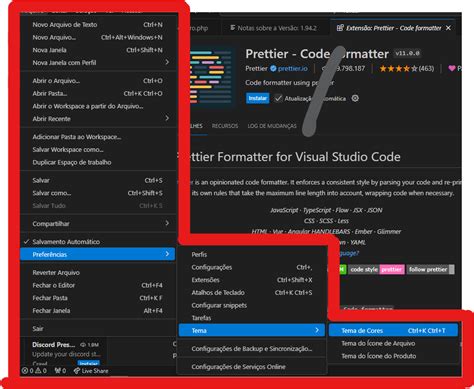474x389 pixels.
Task: Open Configurações de Backup e Sincronização...
Action: pyautogui.click(x=252, y=349)
